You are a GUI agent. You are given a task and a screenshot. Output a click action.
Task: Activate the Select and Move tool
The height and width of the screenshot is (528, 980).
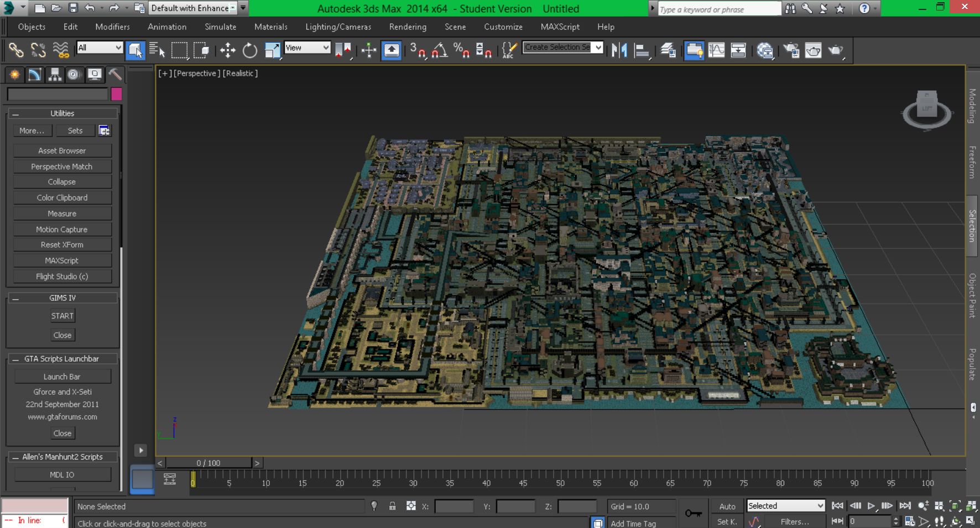point(227,50)
